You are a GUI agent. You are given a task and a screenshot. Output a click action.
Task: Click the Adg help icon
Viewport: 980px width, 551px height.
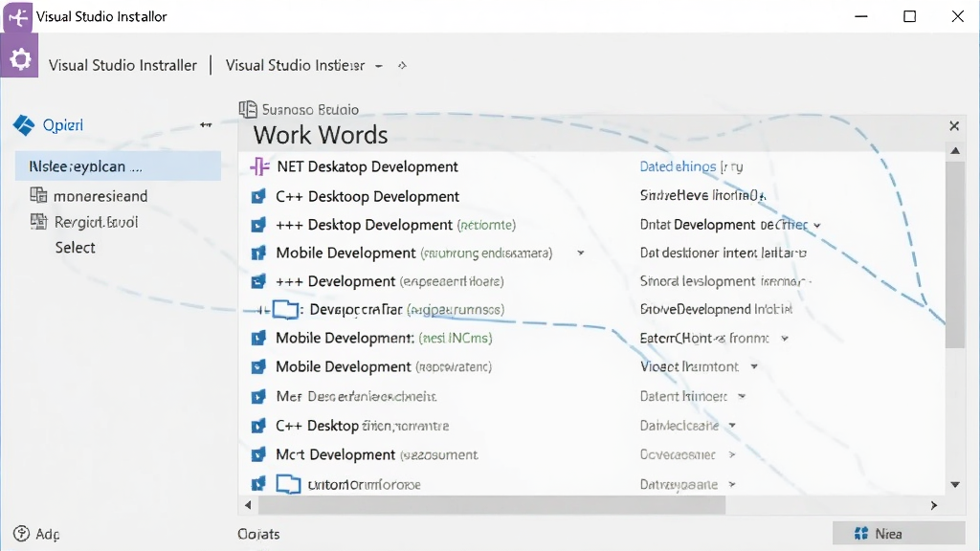tap(21, 534)
